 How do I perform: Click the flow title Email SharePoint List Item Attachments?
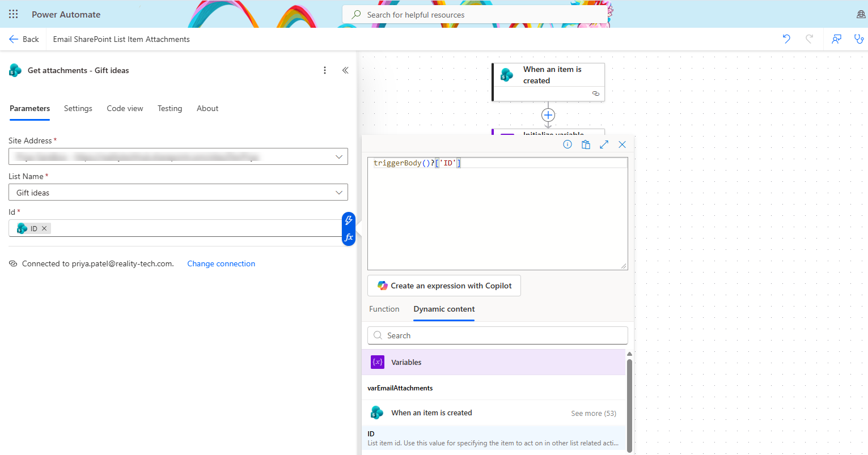click(121, 39)
